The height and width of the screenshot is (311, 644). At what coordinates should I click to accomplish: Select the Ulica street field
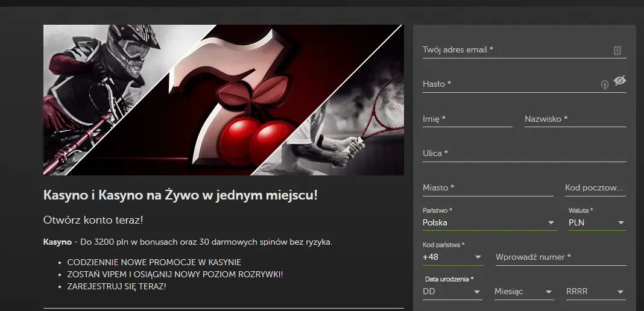pos(525,154)
